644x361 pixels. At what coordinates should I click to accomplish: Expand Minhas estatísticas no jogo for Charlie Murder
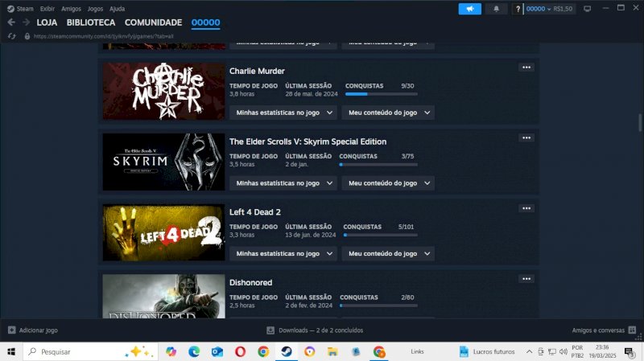pos(283,113)
